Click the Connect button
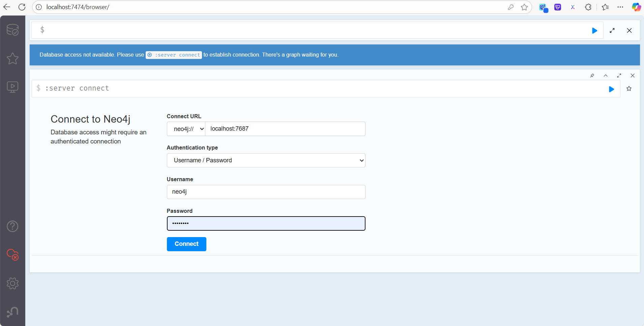Viewport: 644px width, 326px height. 186,244
